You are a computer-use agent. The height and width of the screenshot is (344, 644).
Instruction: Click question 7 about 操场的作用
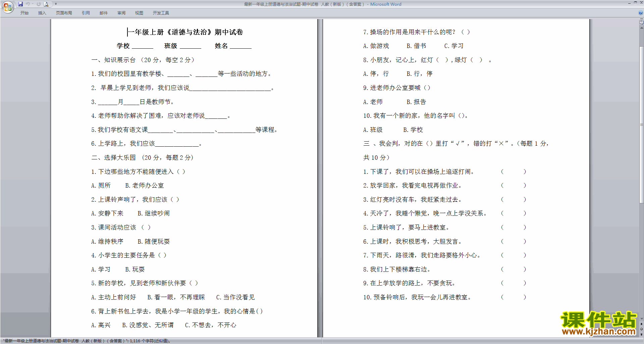(416, 32)
